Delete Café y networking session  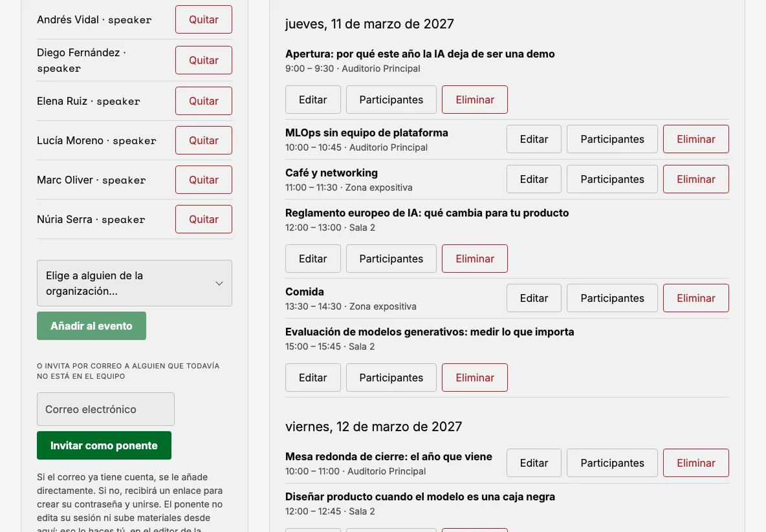pos(696,179)
